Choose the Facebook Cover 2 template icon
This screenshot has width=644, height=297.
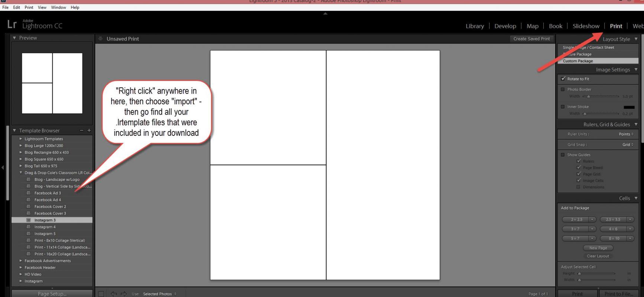pos(28,206)
